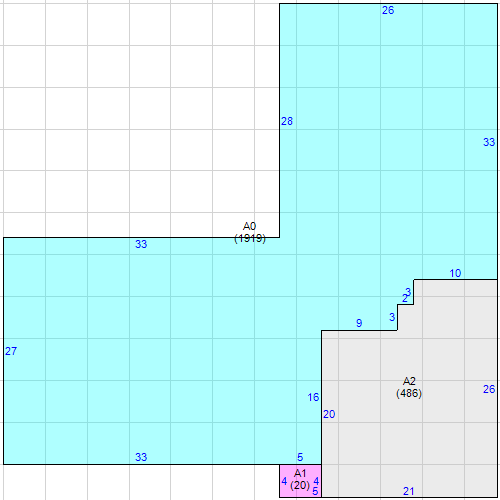Select the 26 dimension on A2's right edge
Viewport: 500px width, 500px height.
[x=489, y=389]
